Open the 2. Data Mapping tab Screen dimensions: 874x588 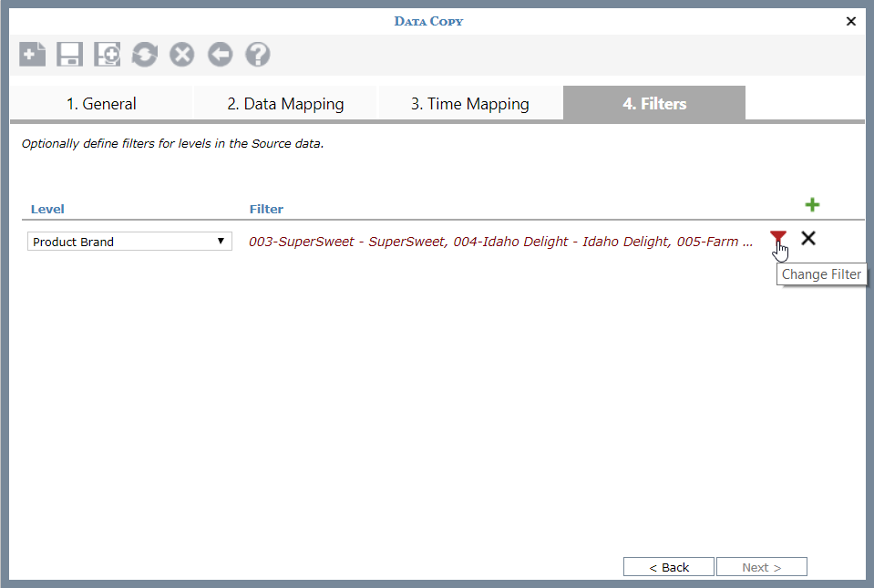pyautogui.click(x=285, y=104)
